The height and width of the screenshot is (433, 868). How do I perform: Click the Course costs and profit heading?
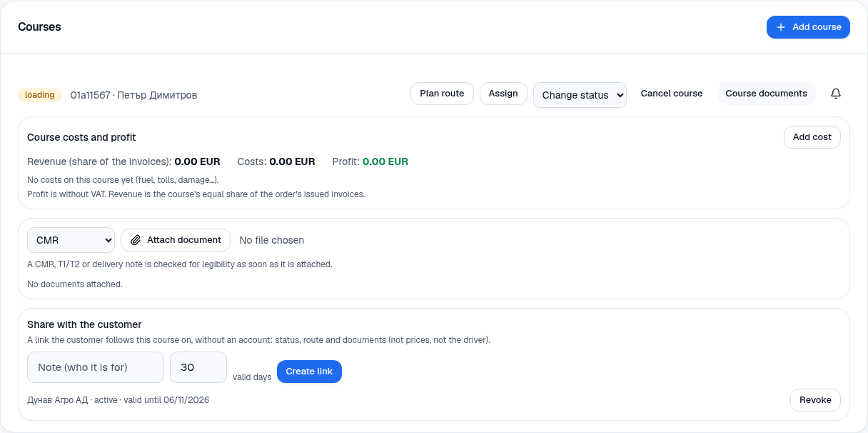click(81, 137)
